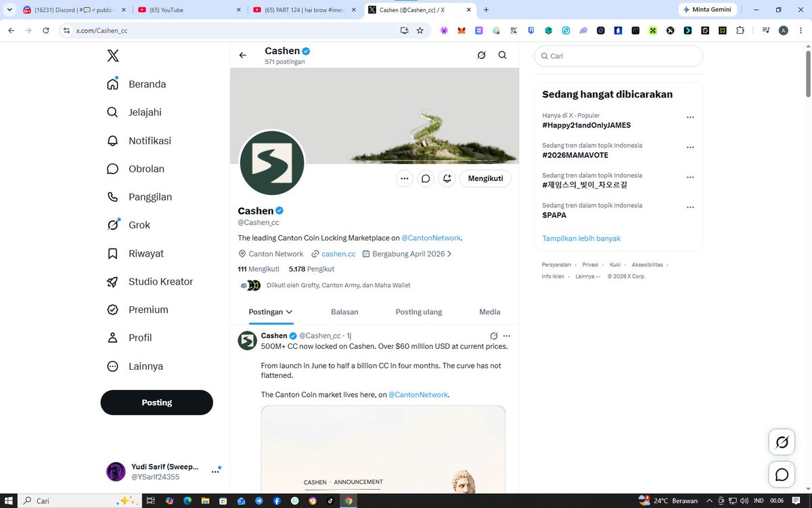Image resolution: width=812 pixels, height=508 pixels.
Task: Open options for #2026MAMAVOTE trend
Action: [x=690, y=147]
